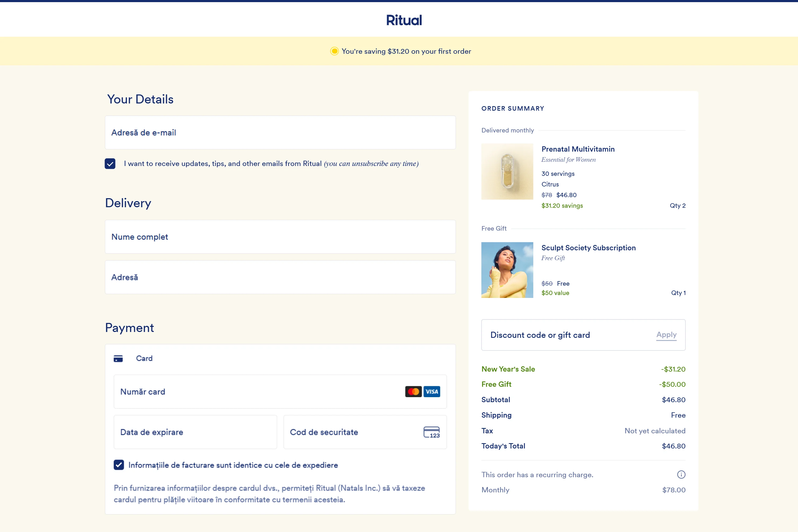Screen dimensions: 798x532
Task: Click the Mastercard logo icon
Action: (x=413, y=392)
